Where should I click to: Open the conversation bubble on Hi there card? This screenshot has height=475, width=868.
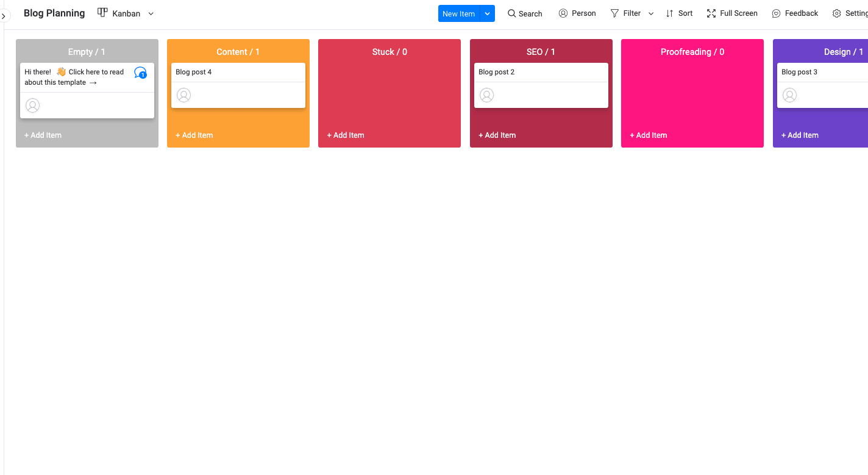[x=140, y=73]
